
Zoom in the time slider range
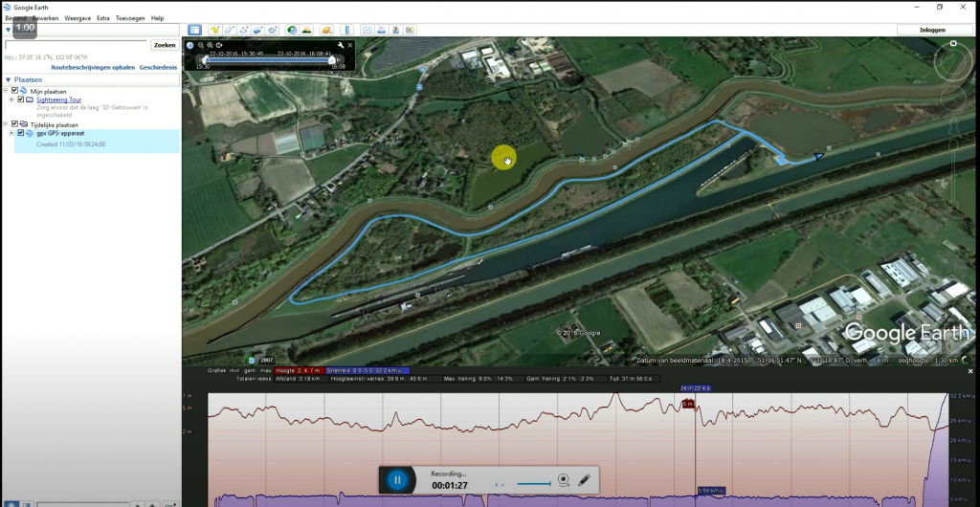tap(210, 46)
